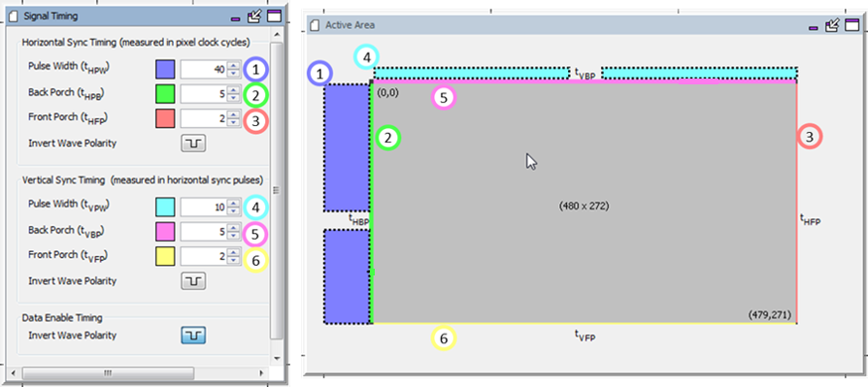Increase Horizontal Pulse Width with up arrow

pos(234,66)
